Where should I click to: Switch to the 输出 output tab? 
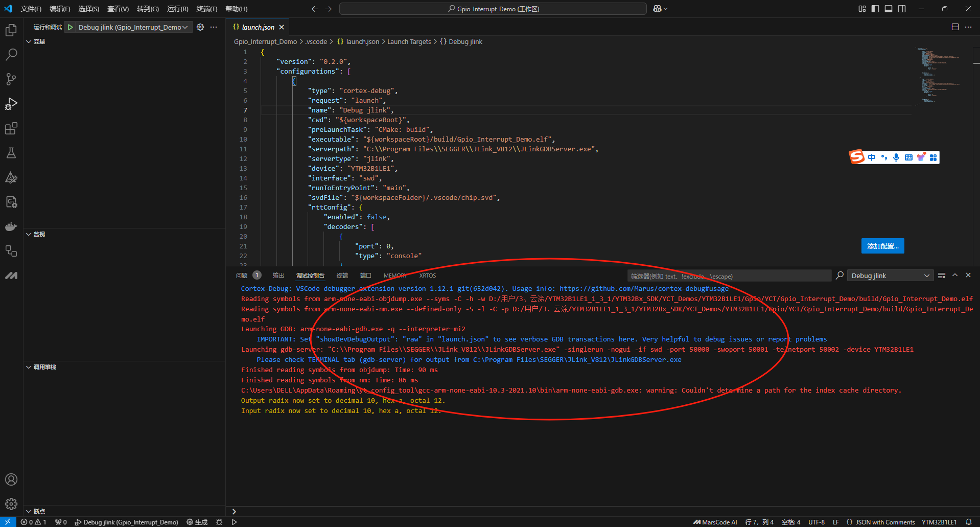pos(278,276)
